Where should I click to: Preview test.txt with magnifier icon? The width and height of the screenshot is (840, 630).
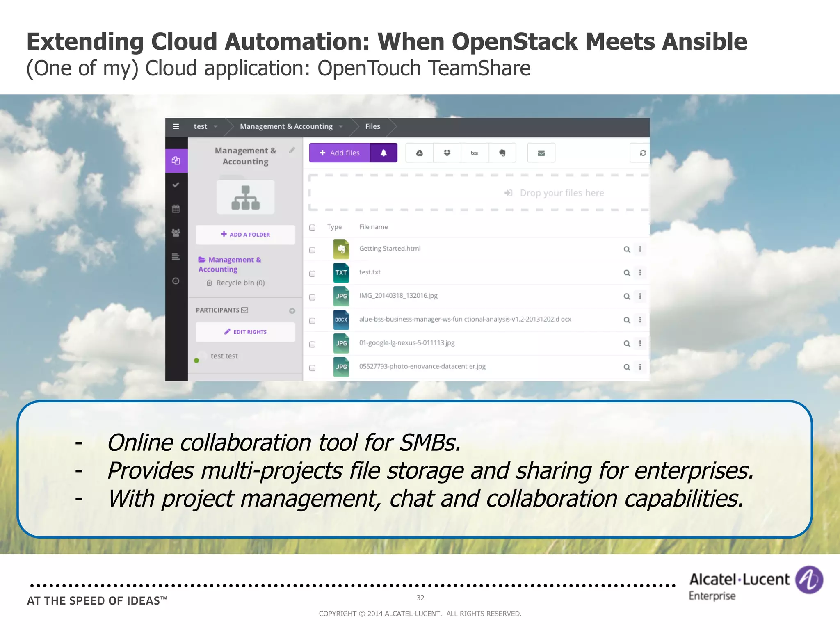627,273
